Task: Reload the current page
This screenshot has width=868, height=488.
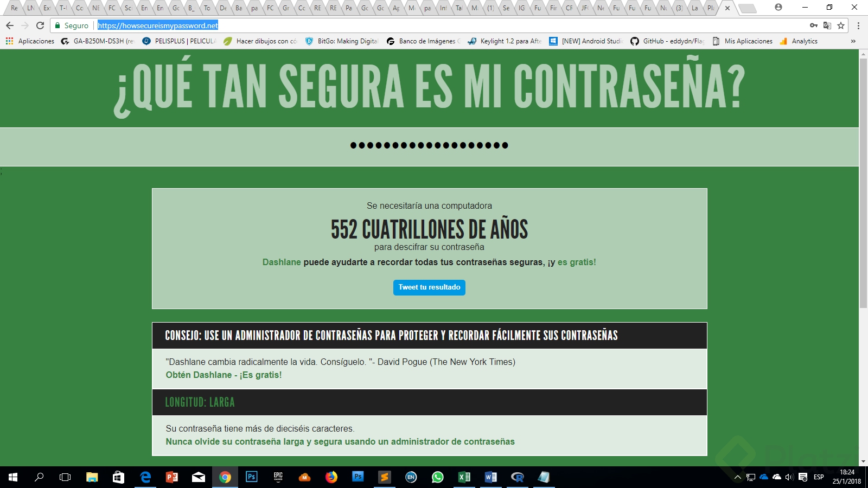Action: click(x=40, y=25)
